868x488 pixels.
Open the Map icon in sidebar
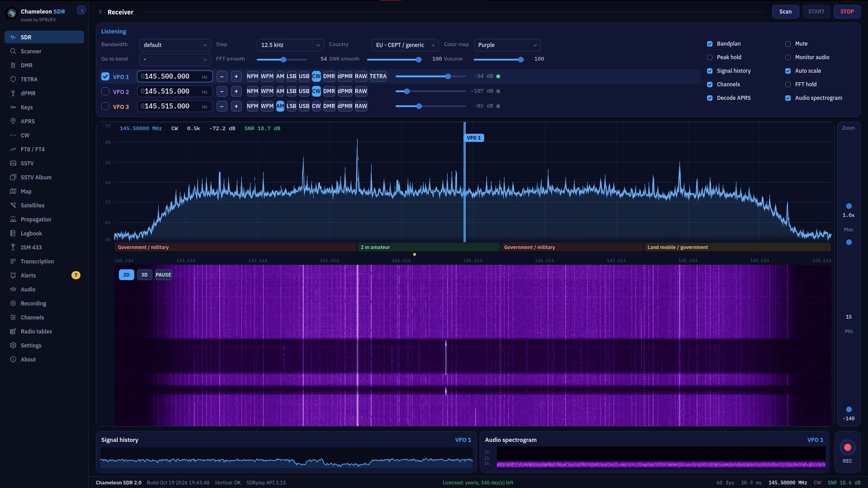(13, 191)
